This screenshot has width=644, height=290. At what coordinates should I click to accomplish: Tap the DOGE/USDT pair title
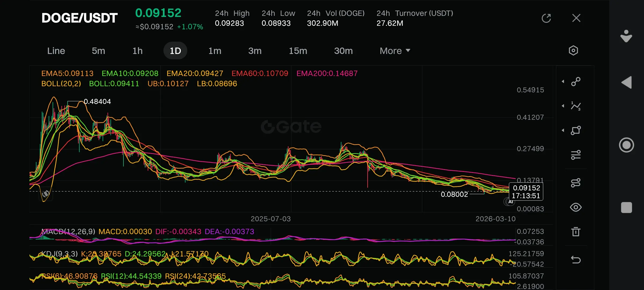pos(79,18)
